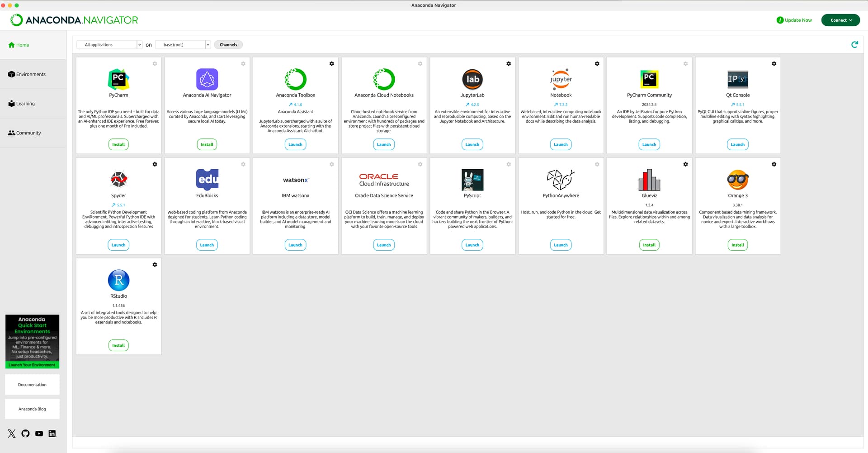The image size is (868, 453).
Task: Click the Glueviz bar chart icon
Action: pos(649,180)
